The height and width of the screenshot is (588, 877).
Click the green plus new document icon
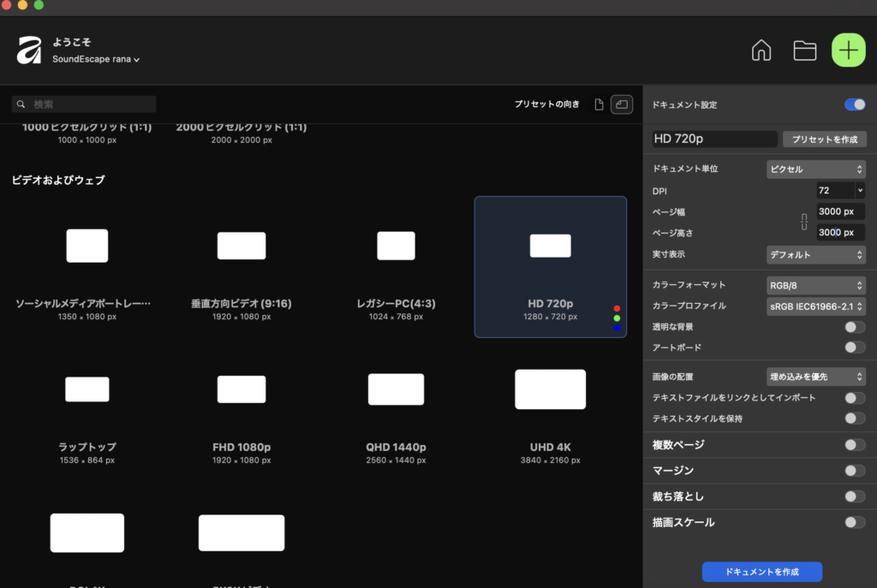pos(848,50)
